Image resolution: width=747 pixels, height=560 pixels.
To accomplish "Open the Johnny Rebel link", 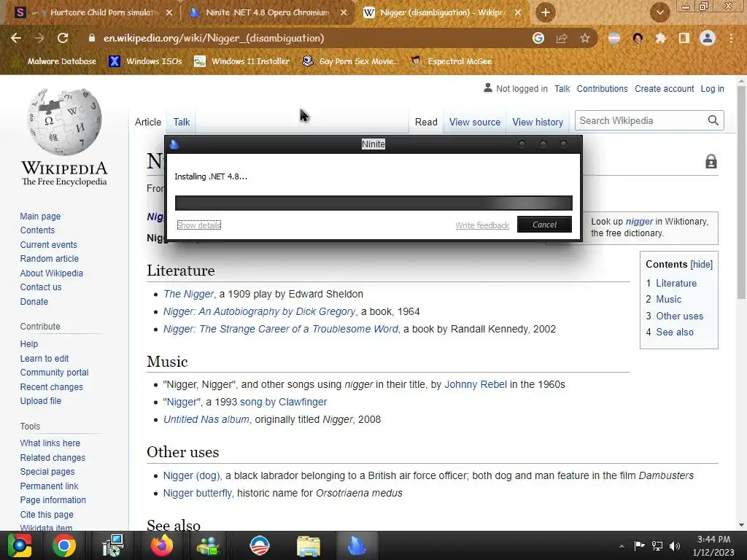I will pos(476,384).
